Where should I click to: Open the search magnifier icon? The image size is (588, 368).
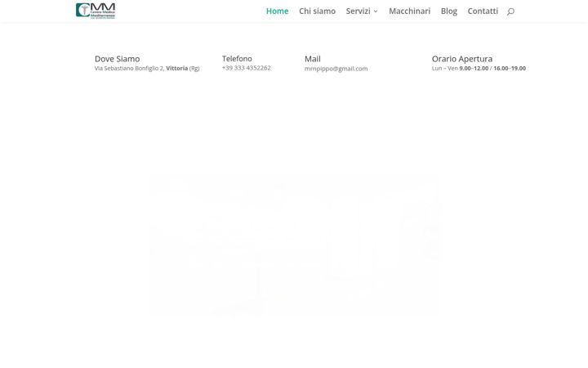pos(510,11)
